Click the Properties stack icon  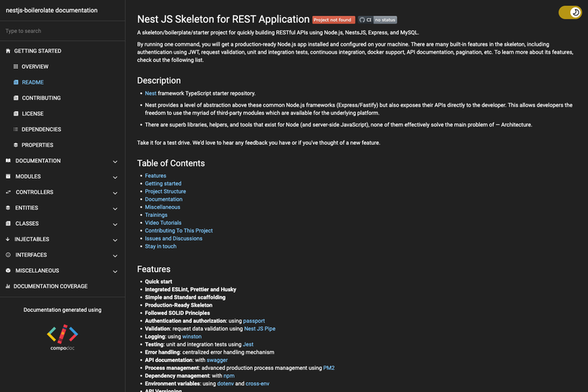15,145
